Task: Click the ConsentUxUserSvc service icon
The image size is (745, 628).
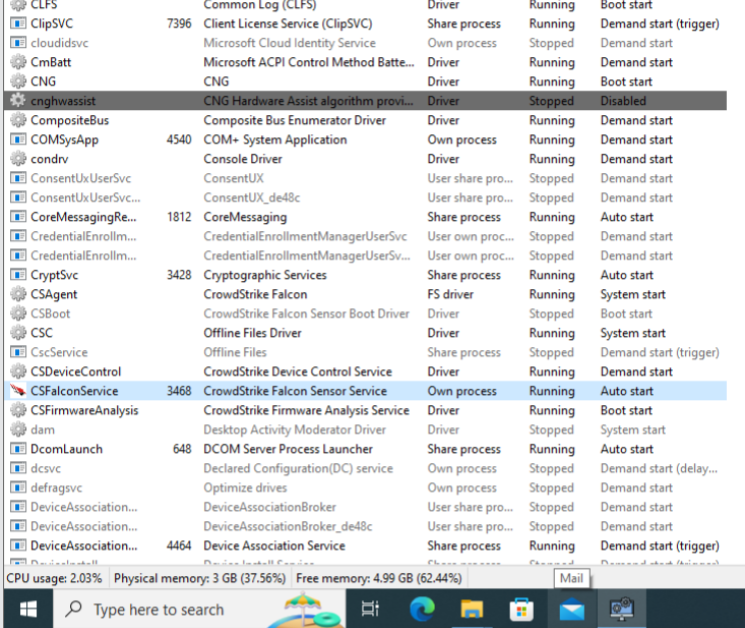Action: pos(18,178)
